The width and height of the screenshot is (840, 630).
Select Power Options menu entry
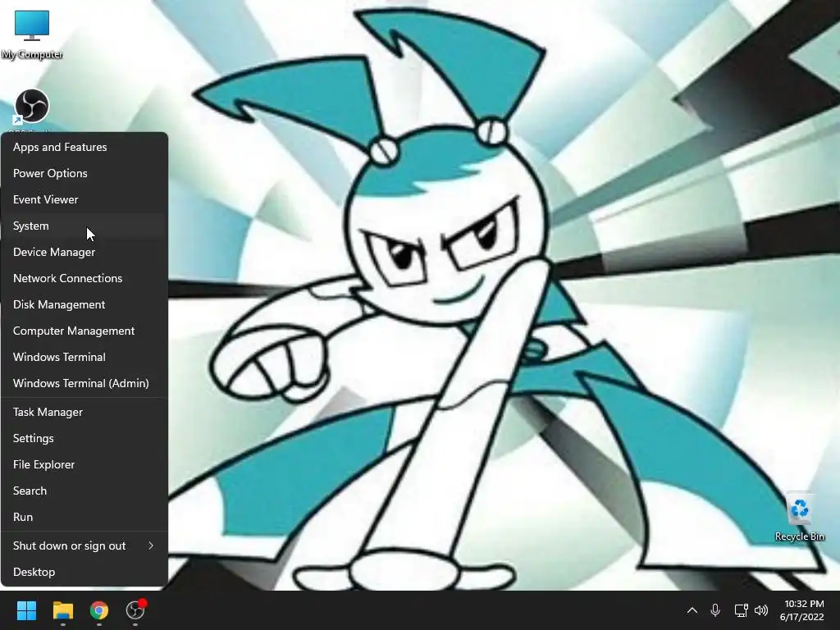coord(84,173)
